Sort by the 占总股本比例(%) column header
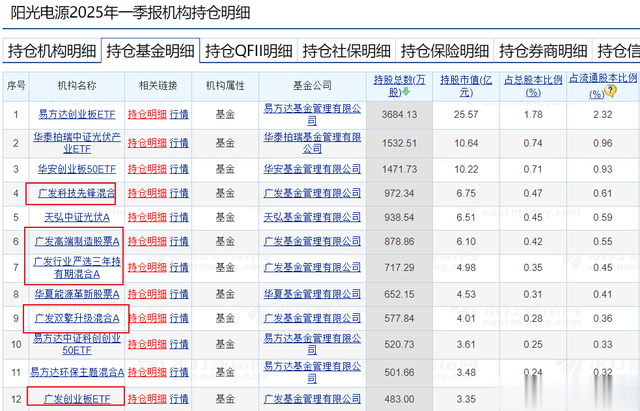 [x=533, y=86]
